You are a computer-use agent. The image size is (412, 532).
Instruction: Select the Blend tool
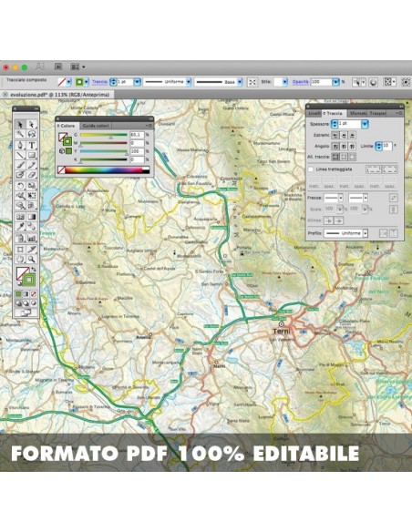coord(32,226)
